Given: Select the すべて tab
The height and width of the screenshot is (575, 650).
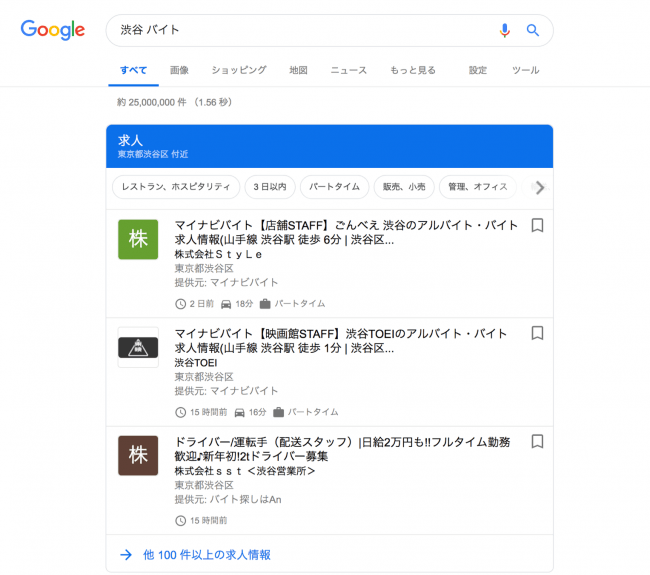Looking at the screenshot, I should coord(133,70).
